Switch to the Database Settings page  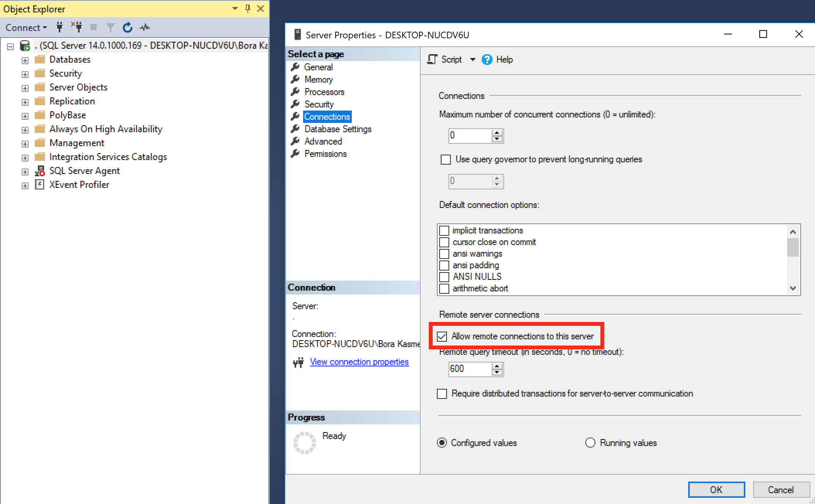(337, 129)
